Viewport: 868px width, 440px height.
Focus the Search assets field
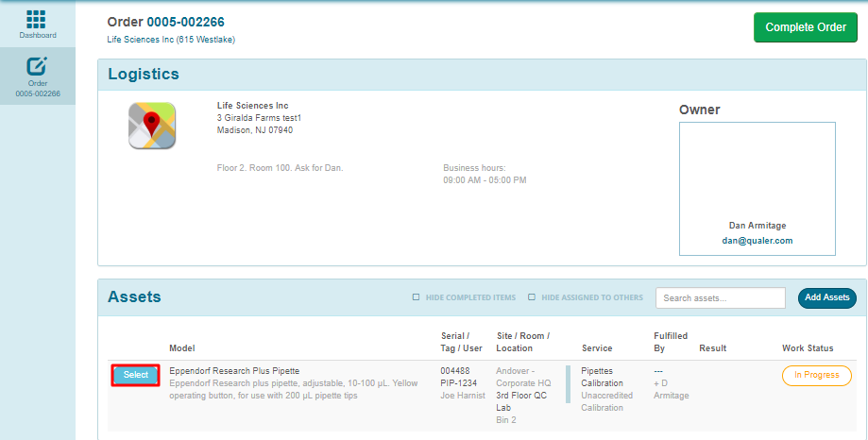point(721,297)
